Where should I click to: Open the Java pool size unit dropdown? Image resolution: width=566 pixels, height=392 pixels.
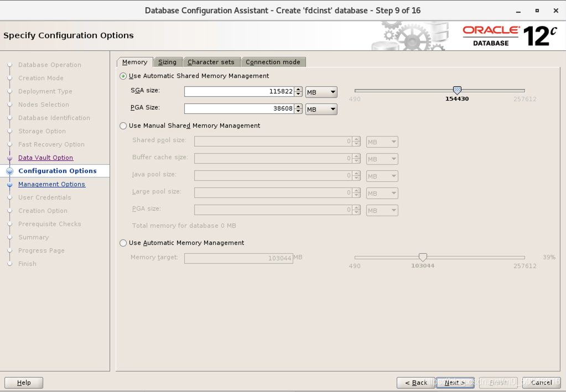click(382, 176)
